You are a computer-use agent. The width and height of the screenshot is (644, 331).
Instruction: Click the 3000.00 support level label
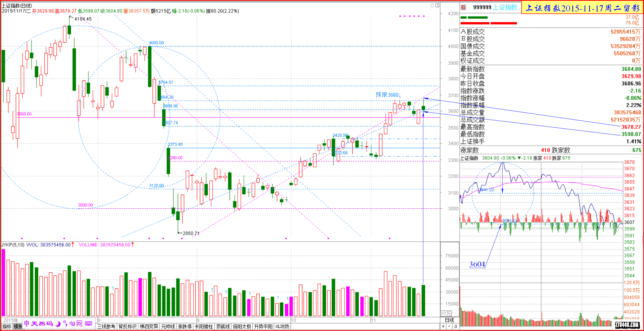click(85, 205)
